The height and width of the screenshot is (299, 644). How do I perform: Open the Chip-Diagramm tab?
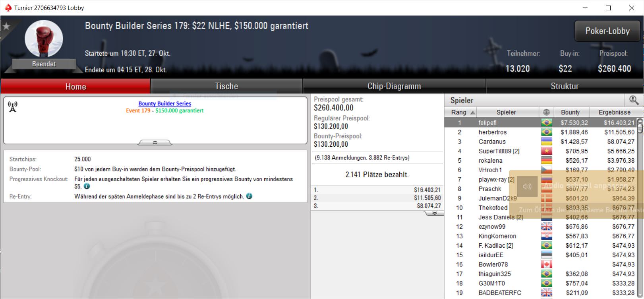click(394, 86)
